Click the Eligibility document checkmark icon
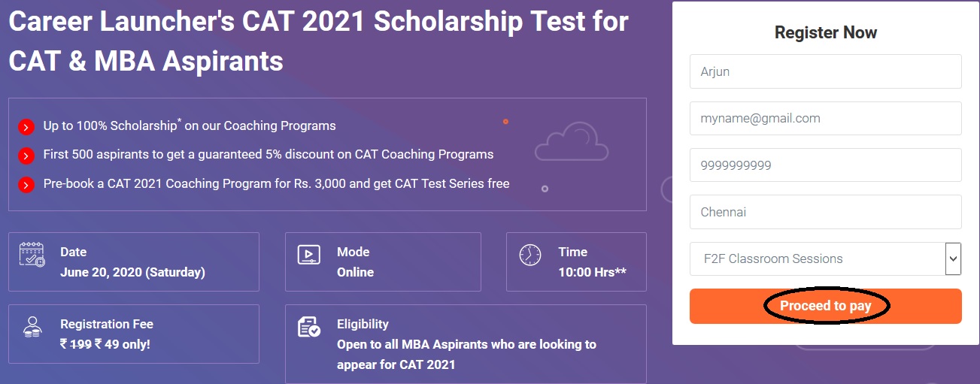Image resolution: width=980 pixels, height=384 pixels. click(x=309, y=327)
